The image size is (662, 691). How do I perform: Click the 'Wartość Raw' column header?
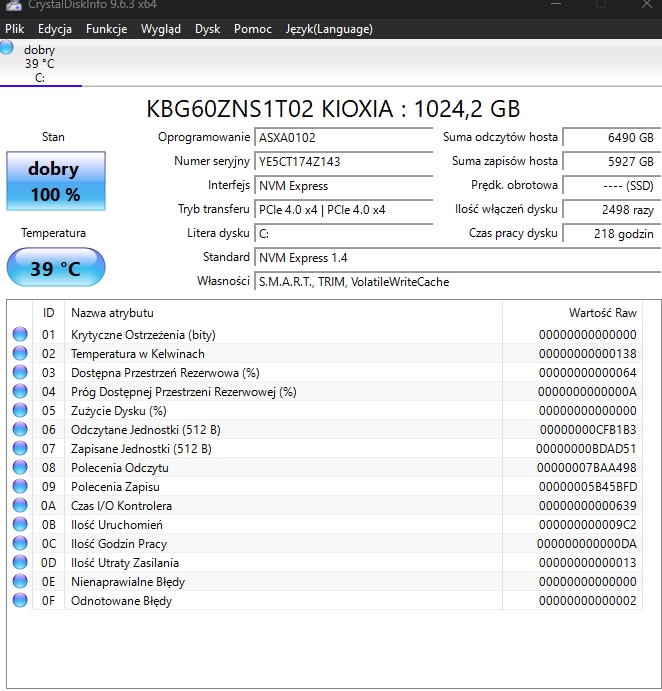pos(602,313)
